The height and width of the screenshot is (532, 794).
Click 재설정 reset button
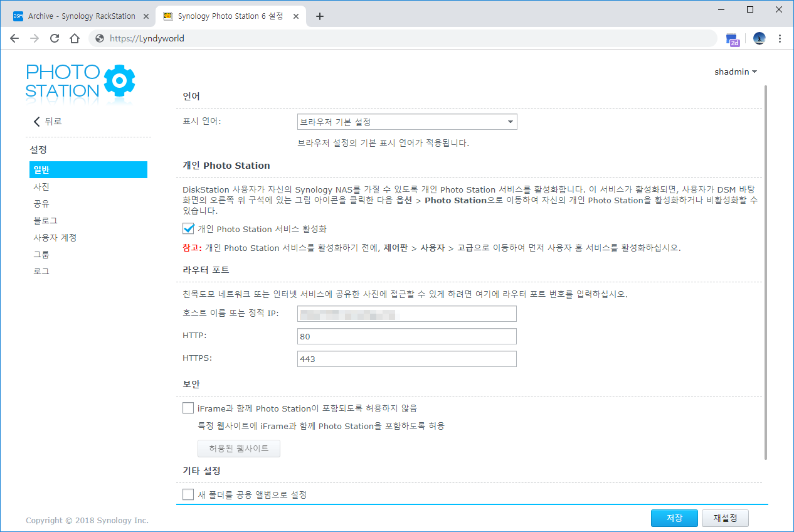click(725, 518)
